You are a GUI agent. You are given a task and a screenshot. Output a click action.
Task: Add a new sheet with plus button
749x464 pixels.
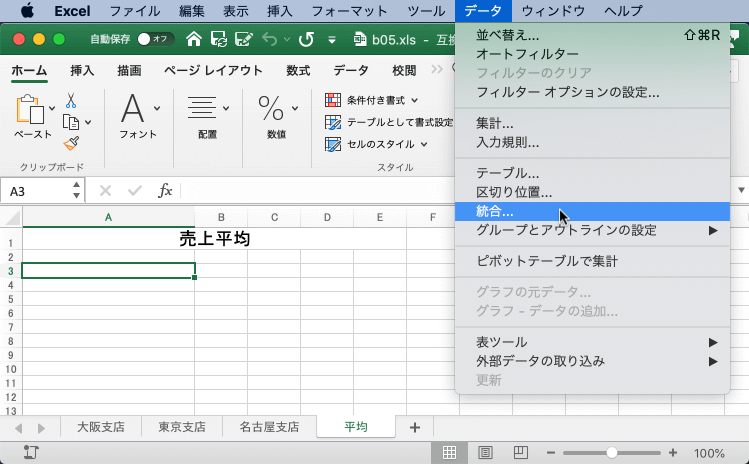(x=415, y=427)
